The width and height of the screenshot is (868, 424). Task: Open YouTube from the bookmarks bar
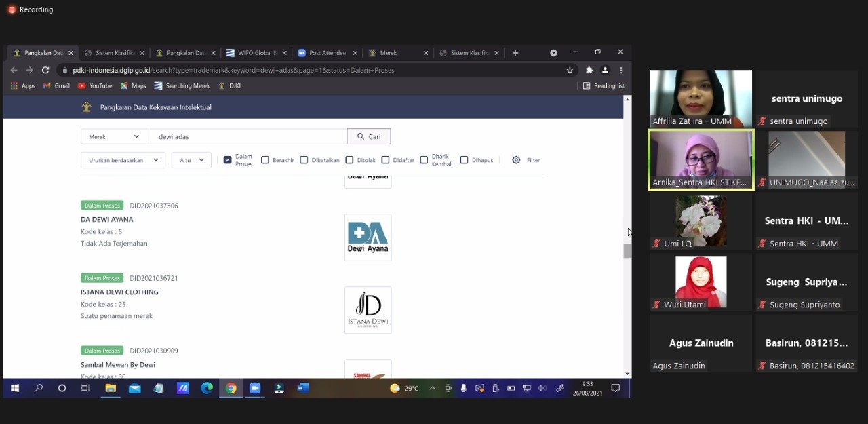click(x=94, y=86)
